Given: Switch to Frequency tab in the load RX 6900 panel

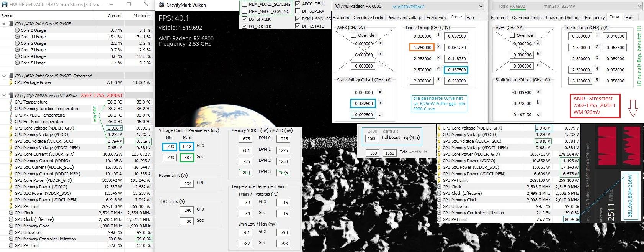Looking at the screenshot, I should pos(595,18).
